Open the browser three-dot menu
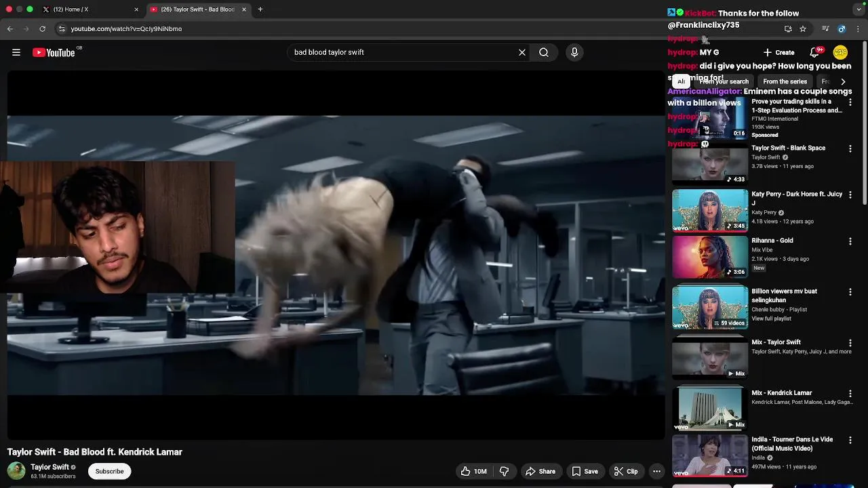Screen dimensions: 868x488 click(x=859, y=28)
